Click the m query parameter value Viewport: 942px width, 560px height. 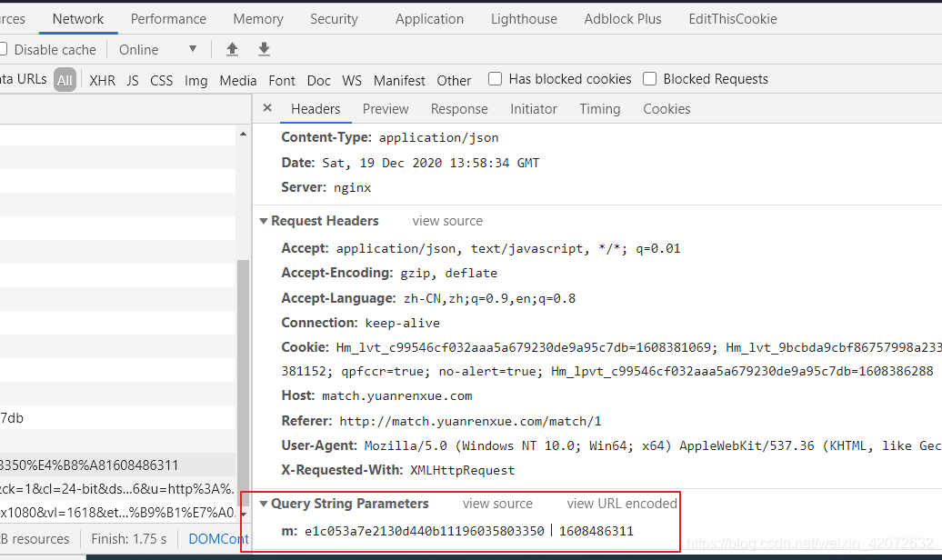pos(468,531)
